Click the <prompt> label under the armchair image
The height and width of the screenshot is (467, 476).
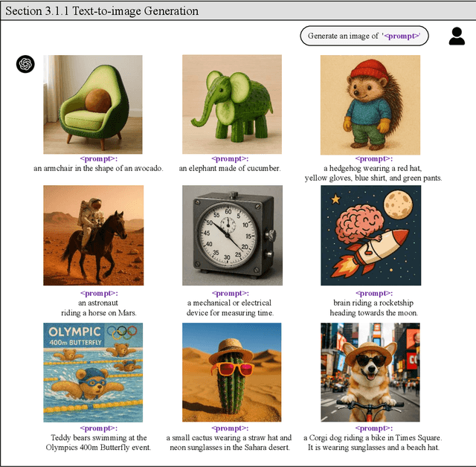coord(99,158)
